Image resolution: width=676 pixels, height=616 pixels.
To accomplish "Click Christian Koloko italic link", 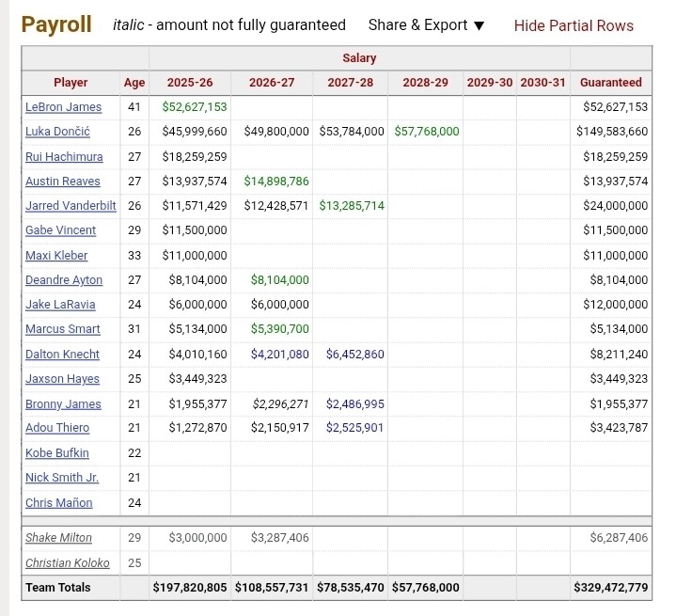I will pos(67,562).
